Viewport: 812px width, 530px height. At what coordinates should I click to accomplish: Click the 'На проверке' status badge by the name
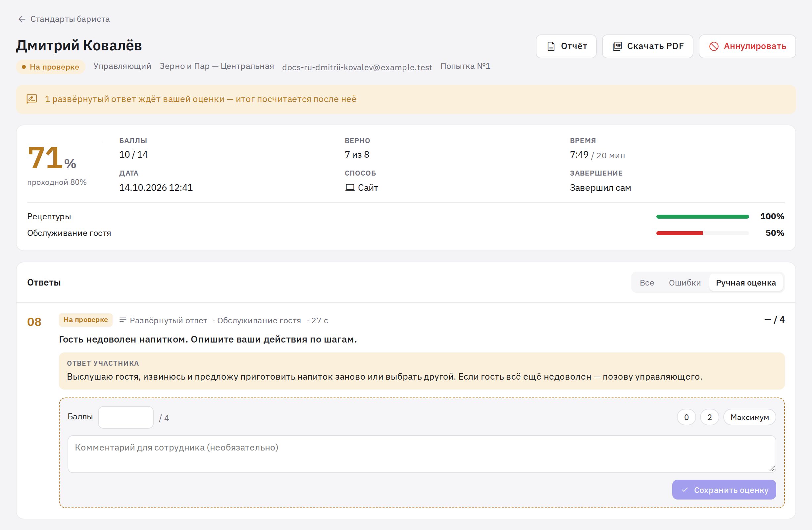tap(50, 67)
